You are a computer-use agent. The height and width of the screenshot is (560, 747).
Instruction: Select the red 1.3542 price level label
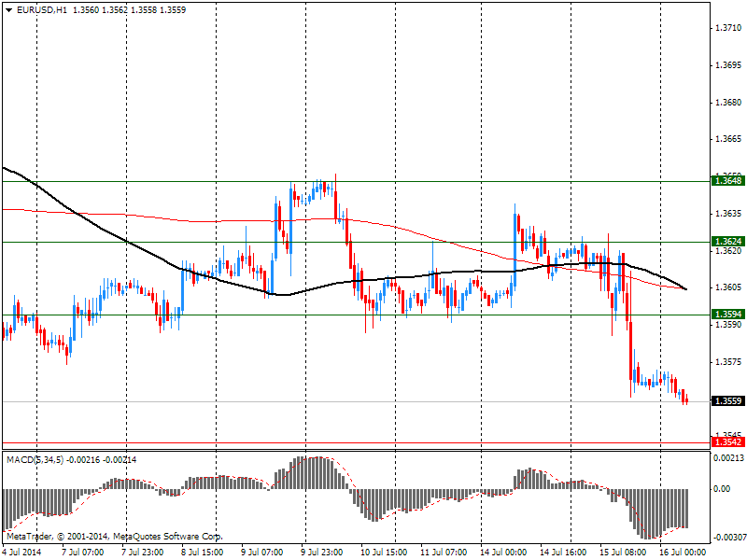(x=728, y=442)
